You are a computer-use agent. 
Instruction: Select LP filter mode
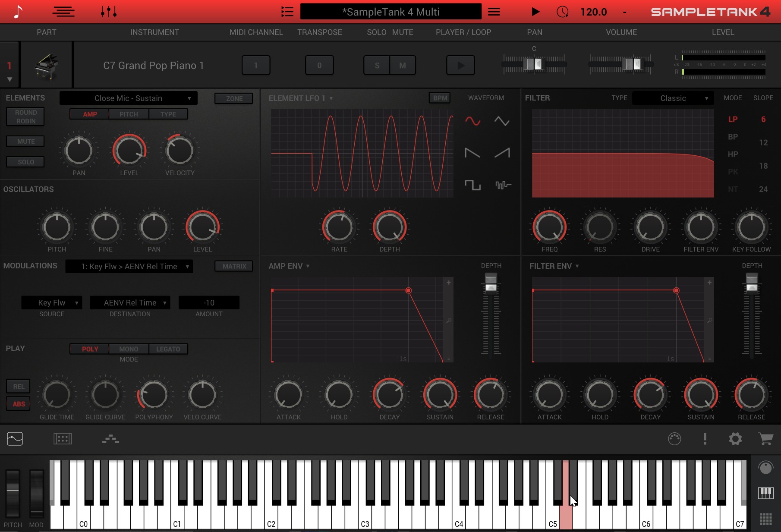coord(733,120)
